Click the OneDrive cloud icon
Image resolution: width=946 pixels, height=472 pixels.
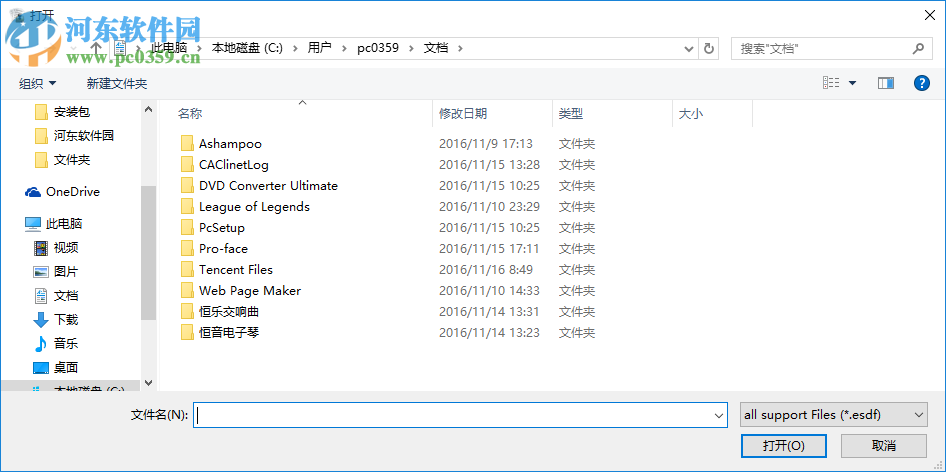pyautogui.click(x=33, y=192)
